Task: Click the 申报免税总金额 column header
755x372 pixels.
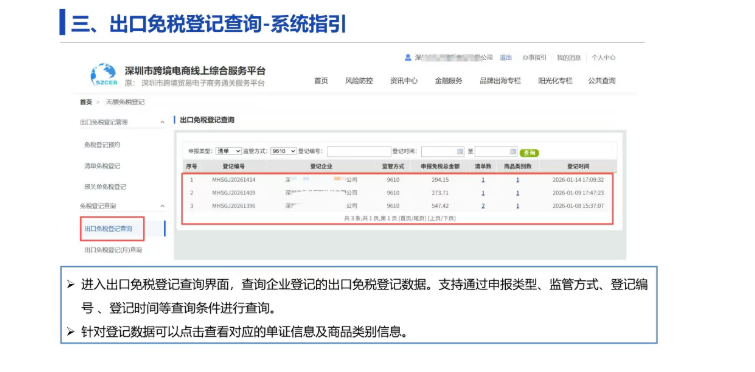Action: 440,167
